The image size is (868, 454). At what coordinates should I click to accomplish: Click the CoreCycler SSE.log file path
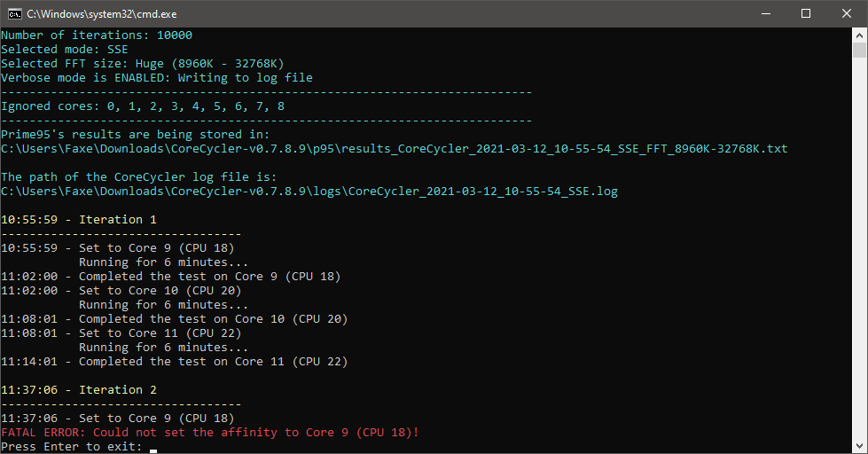point(309,192)
